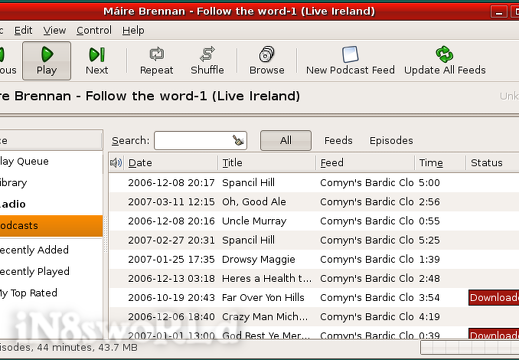This screenshot has width=519, height=360.
Task: Sort by the Title column
Action: coord(267,163)
